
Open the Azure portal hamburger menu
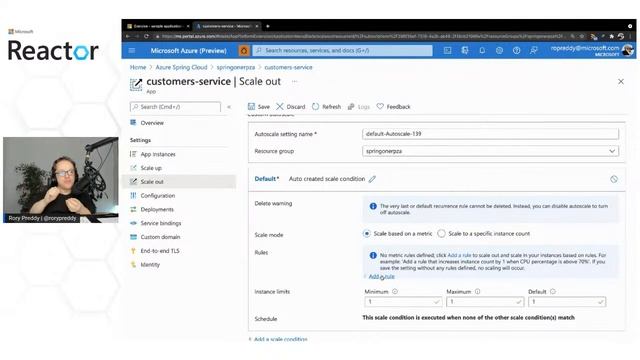point(131,51)
